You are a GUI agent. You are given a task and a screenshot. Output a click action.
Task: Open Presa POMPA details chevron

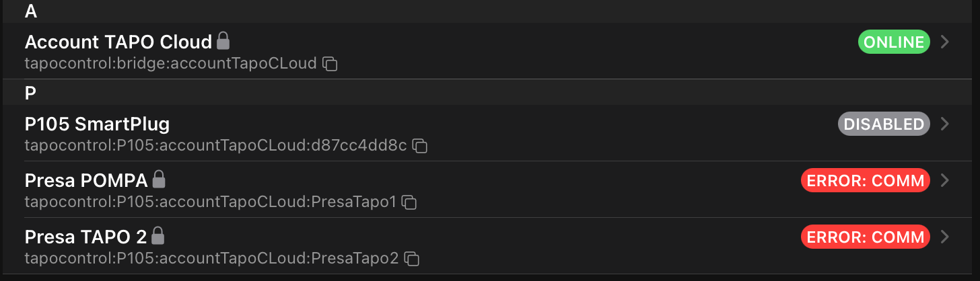pyautogui.click(x=945, y=180)
